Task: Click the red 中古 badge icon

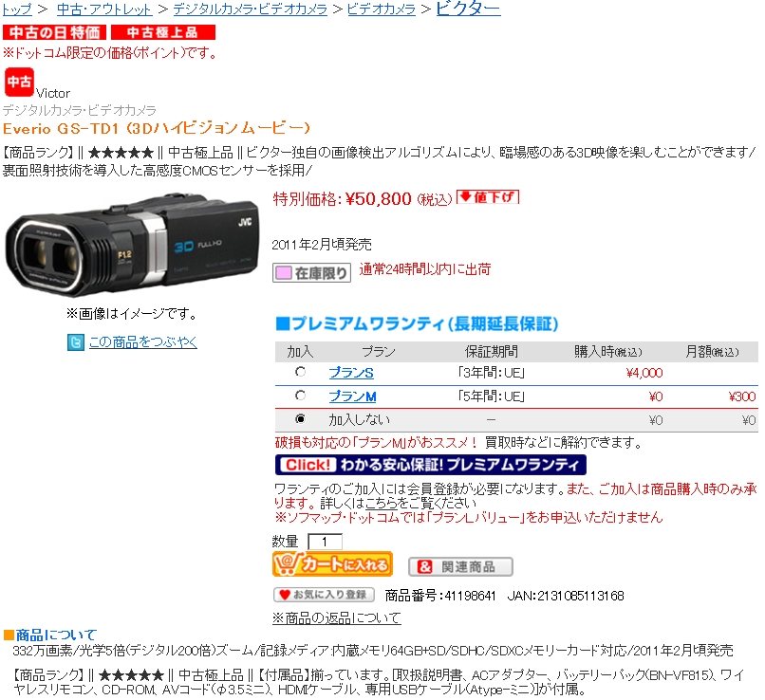Action: click(x=19, y=82)
